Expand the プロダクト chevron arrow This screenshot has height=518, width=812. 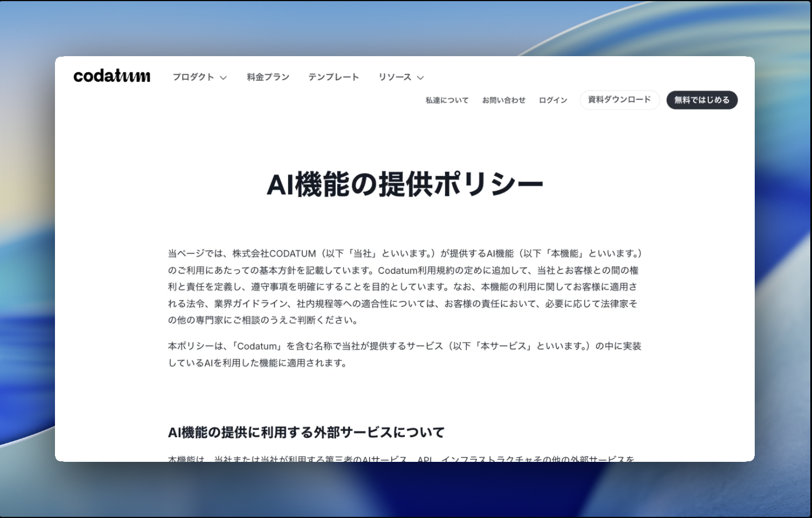(x=223, y=78)
